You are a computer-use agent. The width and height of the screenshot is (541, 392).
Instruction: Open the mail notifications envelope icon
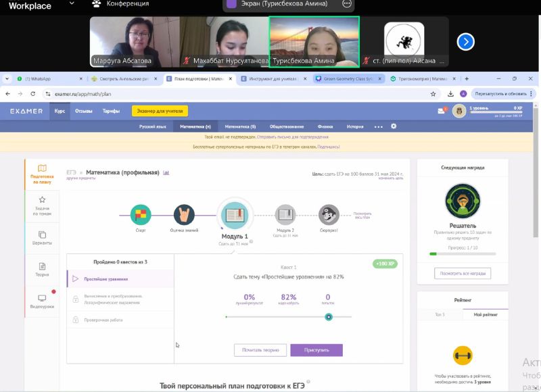click(x=442, y=111)
